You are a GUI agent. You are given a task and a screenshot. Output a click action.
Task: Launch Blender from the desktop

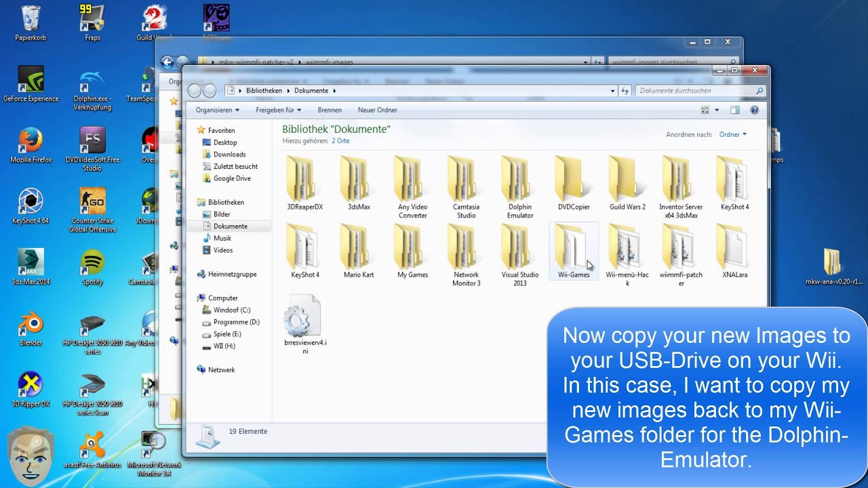[x=31, y=328]
